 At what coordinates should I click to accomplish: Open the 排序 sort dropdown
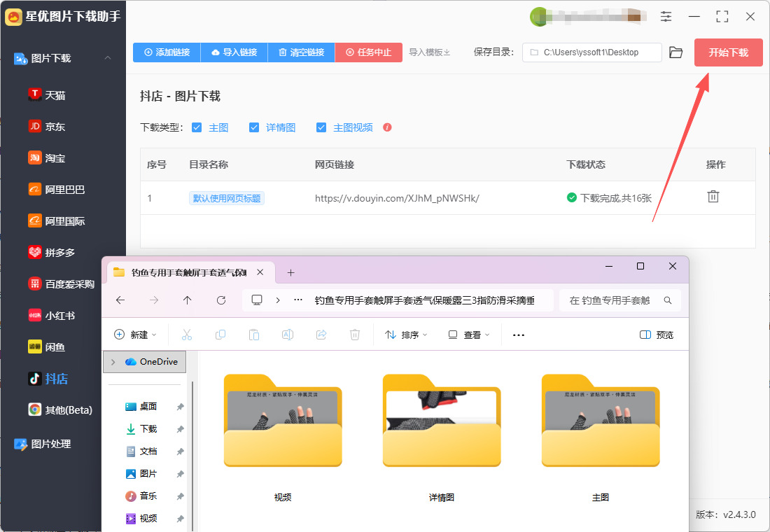(406, 335)
